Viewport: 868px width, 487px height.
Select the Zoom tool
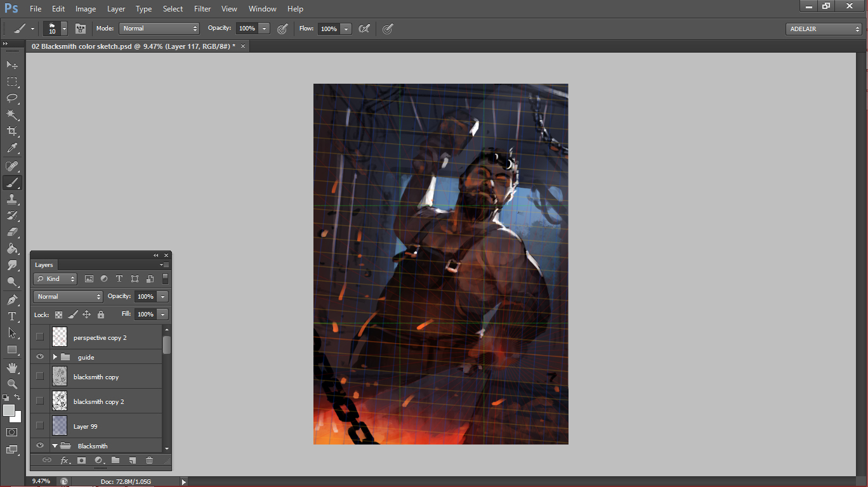coord(12,384)
